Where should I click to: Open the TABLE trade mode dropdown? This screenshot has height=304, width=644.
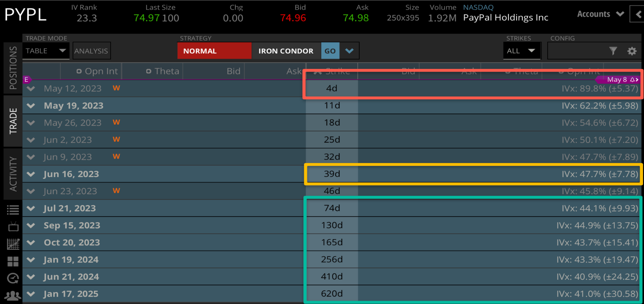click(x=46, y=51)
